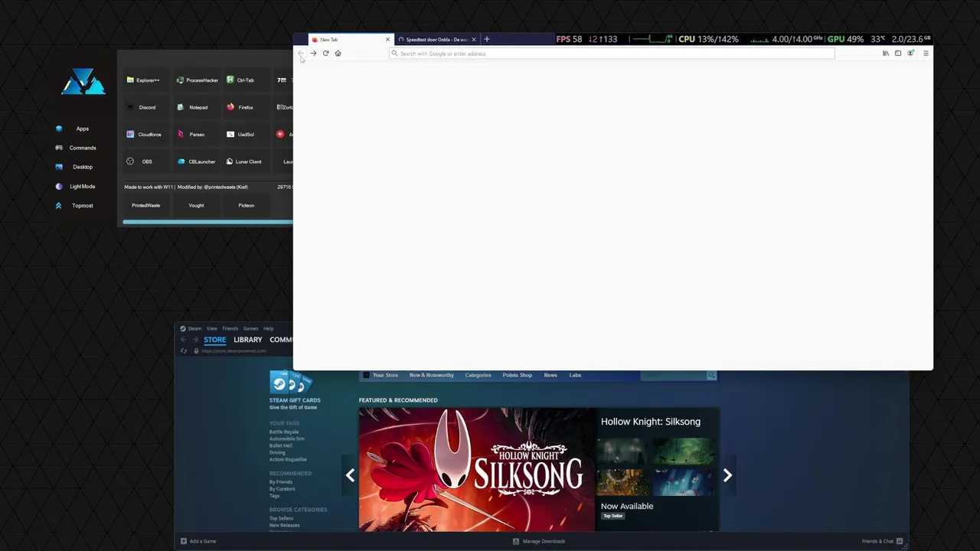Open the Vought credit button
The height and width of the screenshot is (551, 980).
click(196, 205)
